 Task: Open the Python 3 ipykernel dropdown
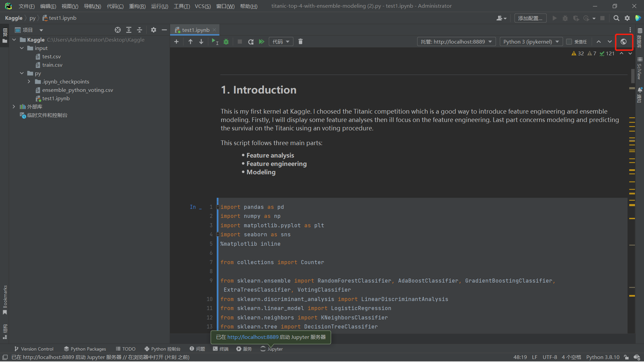pos(531,42)
